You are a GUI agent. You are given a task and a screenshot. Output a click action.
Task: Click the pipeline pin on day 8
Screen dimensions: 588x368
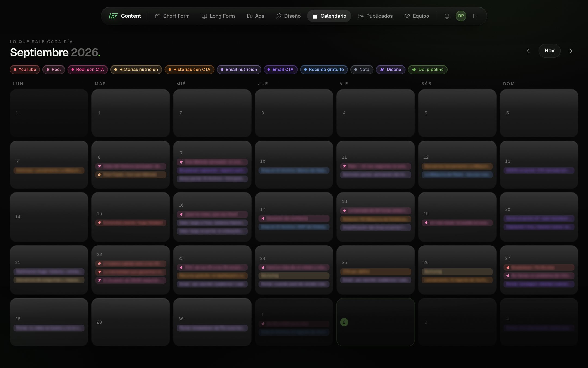point(100,166)
